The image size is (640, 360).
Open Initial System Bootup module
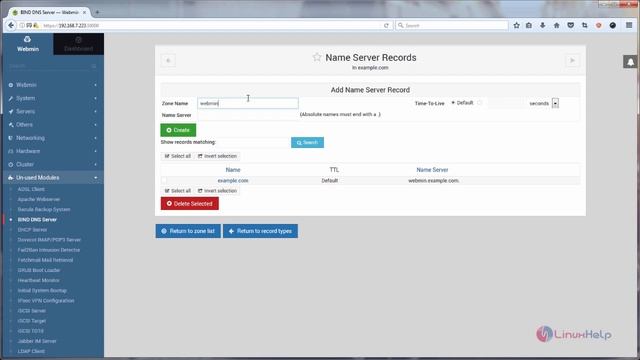pyautogui.click(x=42, y=291)
